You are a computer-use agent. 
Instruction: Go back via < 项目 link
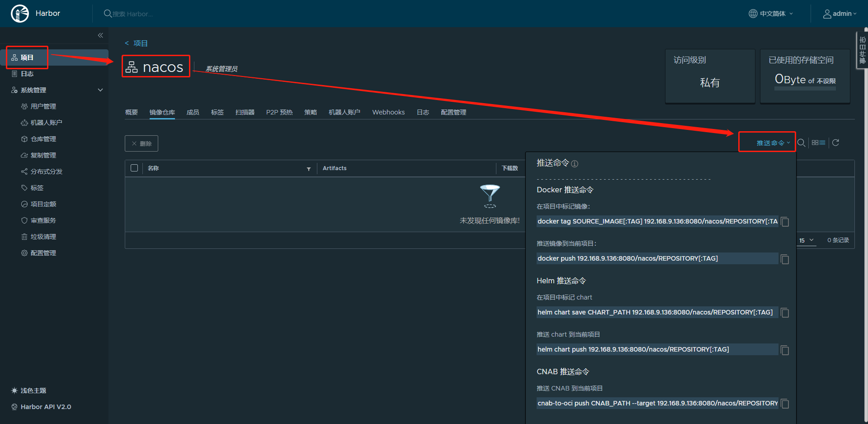(136, 43)
